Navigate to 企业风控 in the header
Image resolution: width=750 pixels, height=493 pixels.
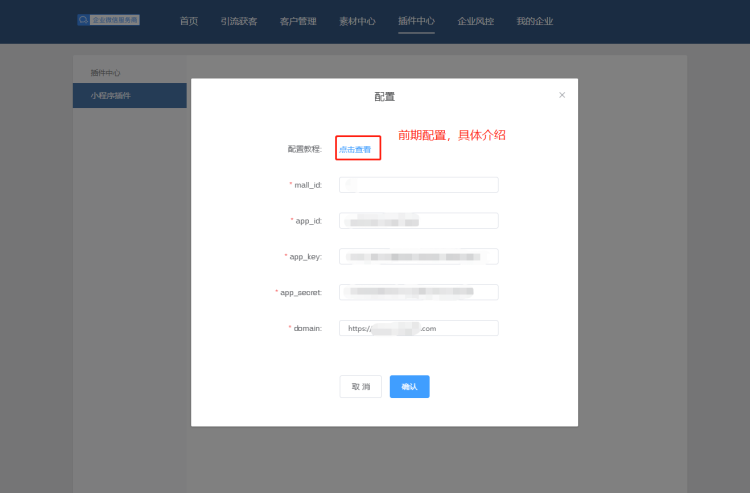point(475,21)
